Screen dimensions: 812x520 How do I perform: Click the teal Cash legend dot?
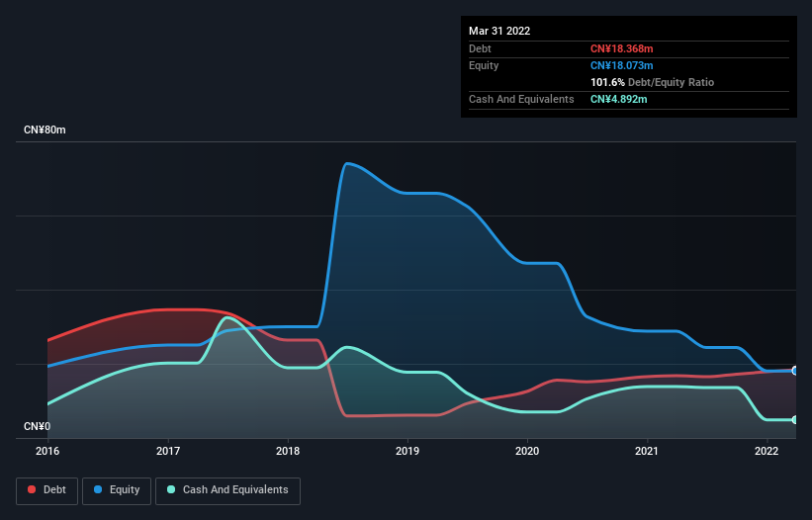tap(171, 489)
